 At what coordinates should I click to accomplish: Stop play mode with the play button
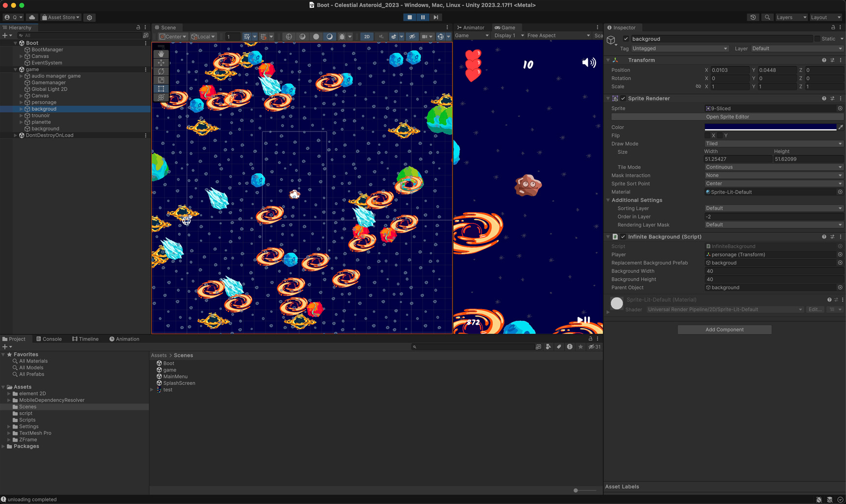[x=410, y=17]
